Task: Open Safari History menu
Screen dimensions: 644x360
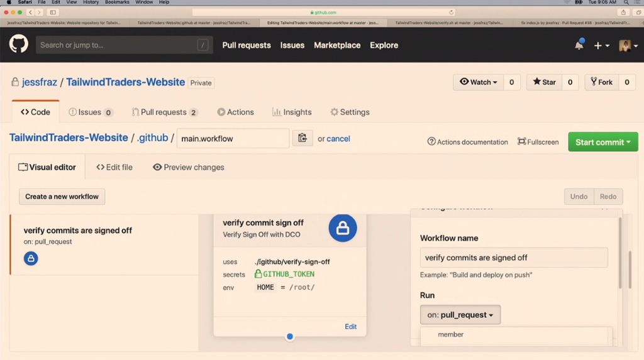Action: [91, 3]
